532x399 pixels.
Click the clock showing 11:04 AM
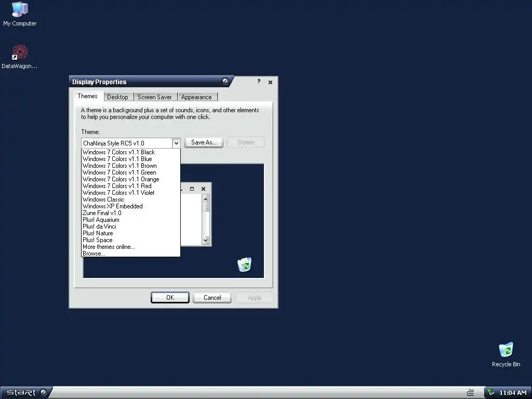(513, 393)
